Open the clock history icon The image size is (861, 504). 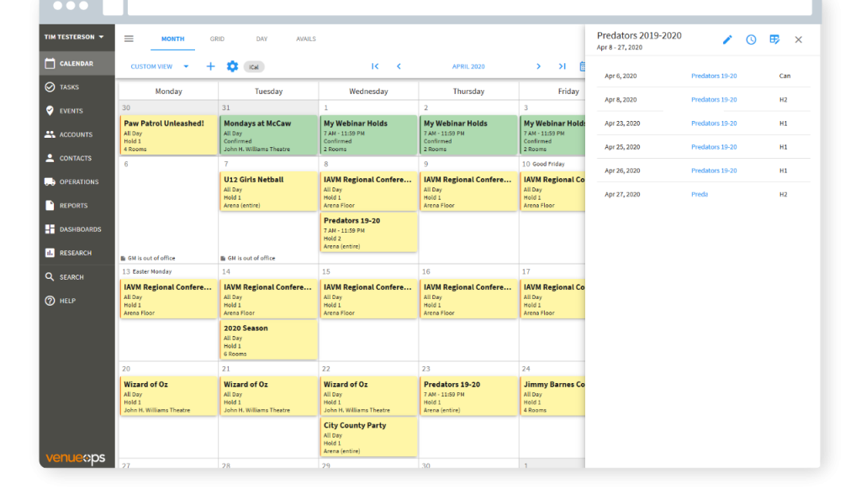(751, 39)
